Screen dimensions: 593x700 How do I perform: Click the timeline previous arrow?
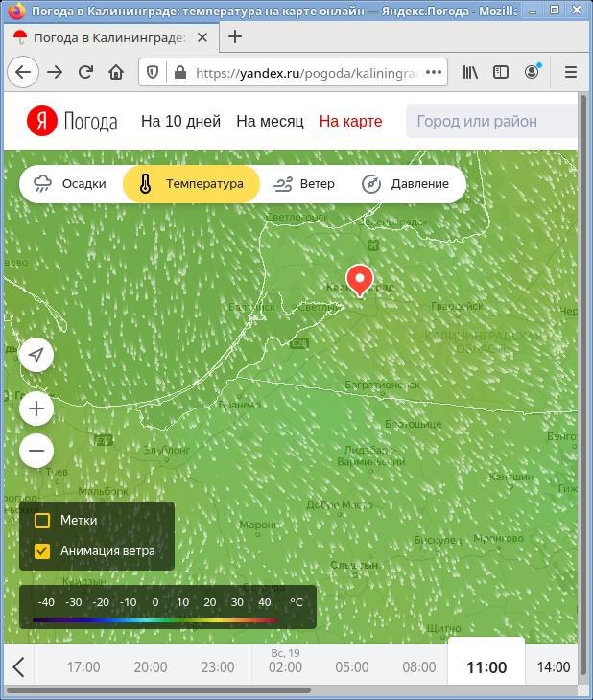[19, 667]
